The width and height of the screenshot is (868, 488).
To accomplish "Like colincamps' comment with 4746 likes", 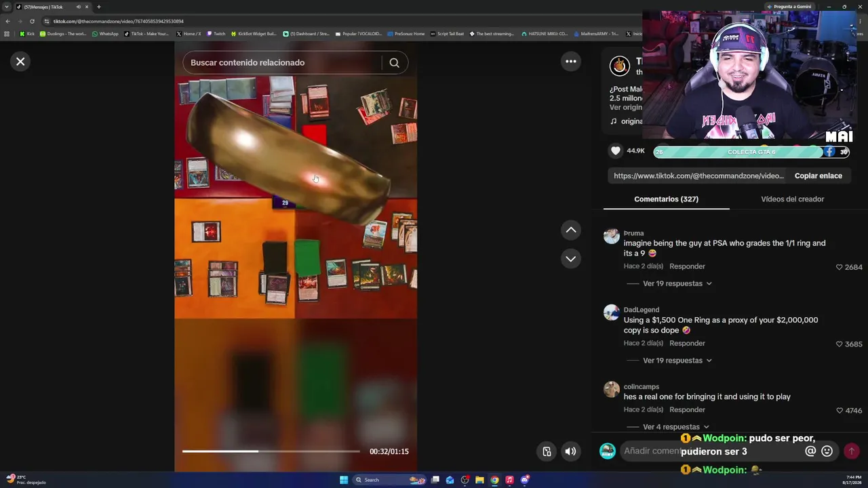I will 840,411.
